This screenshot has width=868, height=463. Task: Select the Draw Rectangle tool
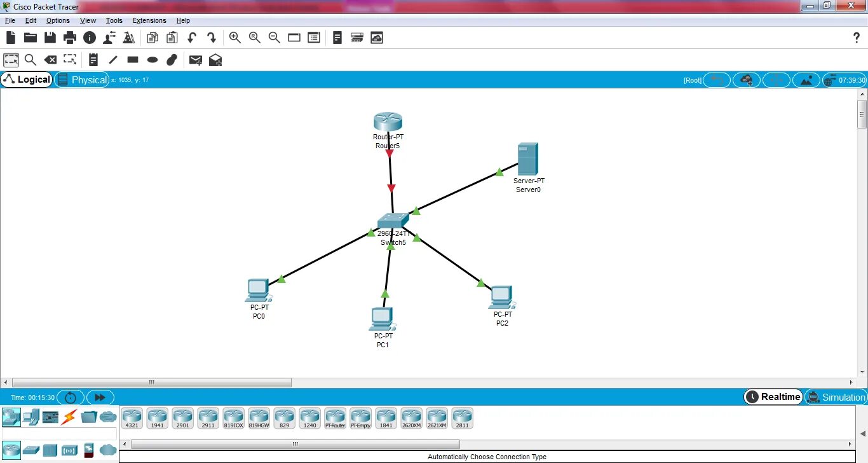pyautogui.click(x=133, y=60)
